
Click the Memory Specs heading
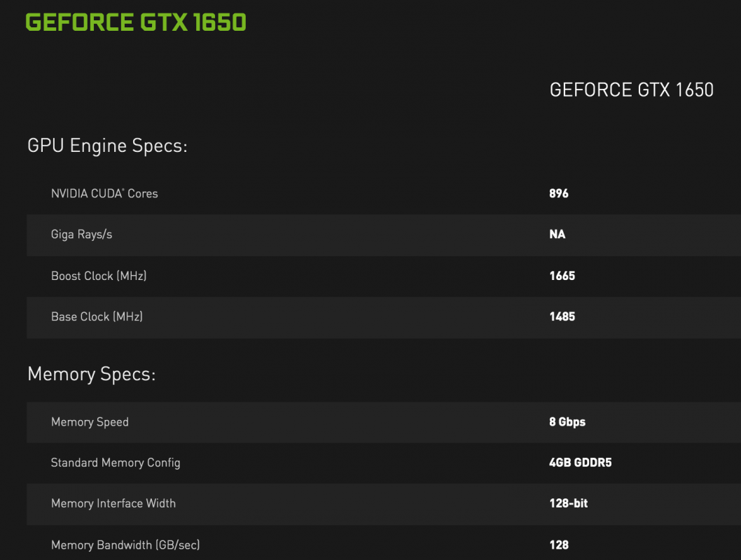pyautogui.click(x=91, y=374)
